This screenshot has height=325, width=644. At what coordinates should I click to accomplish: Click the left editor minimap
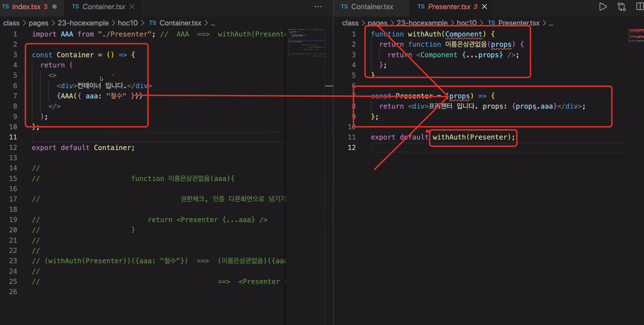tap(307, 43)
